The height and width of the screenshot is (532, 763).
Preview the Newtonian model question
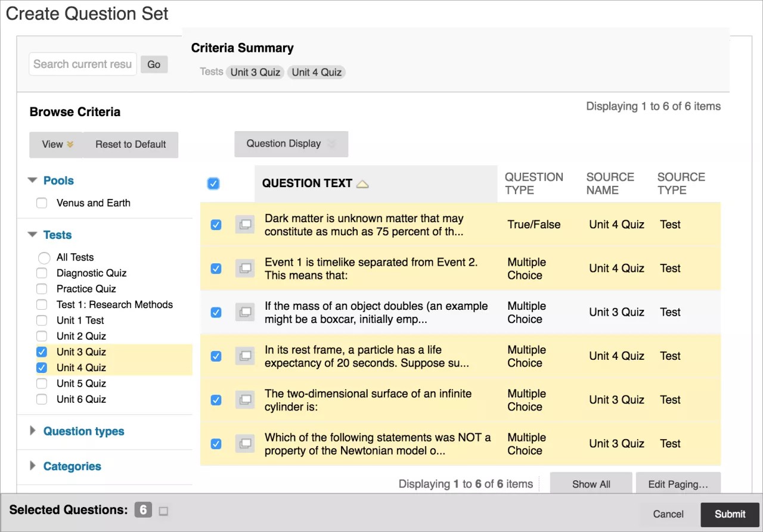point(244,443)
